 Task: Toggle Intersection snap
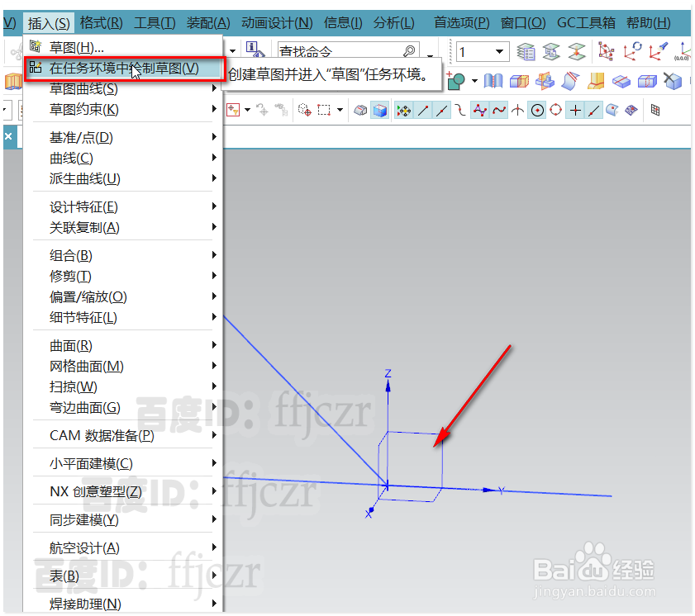coord(517,111)
